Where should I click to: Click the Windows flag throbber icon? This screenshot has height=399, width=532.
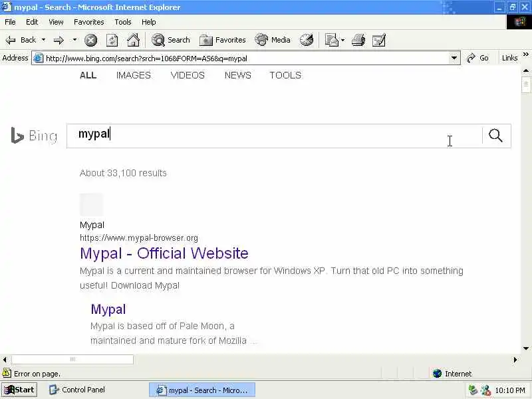point(519,22)
